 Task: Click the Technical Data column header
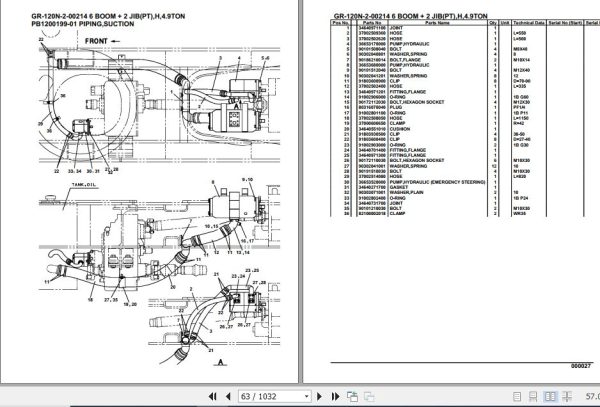point(529,23)
